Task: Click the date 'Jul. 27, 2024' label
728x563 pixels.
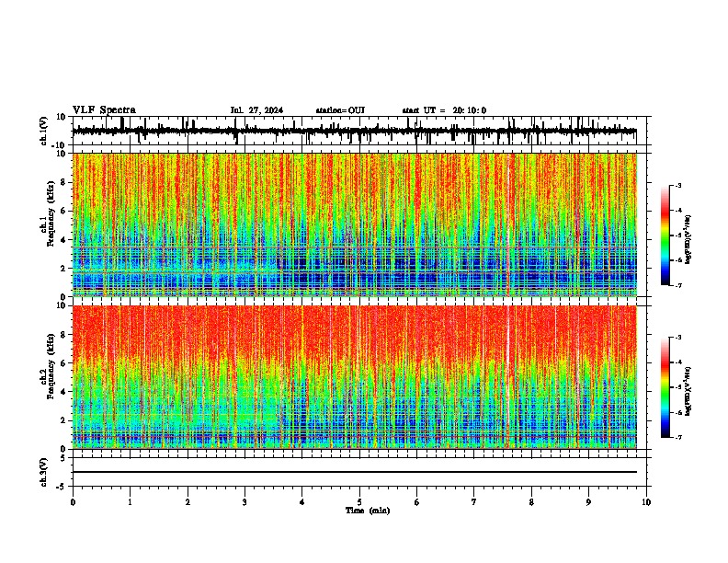Action: tap(256, 110)
